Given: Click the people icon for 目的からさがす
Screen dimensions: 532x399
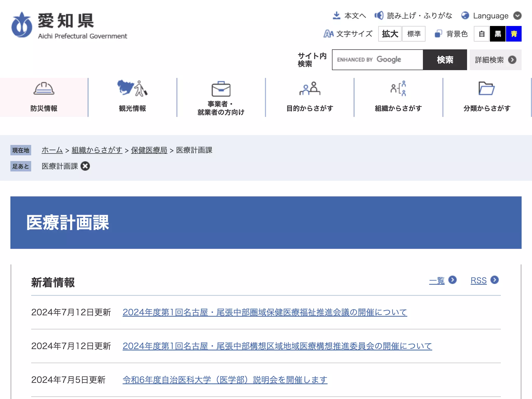Looking at the screenshot, I should pos(310,88).
